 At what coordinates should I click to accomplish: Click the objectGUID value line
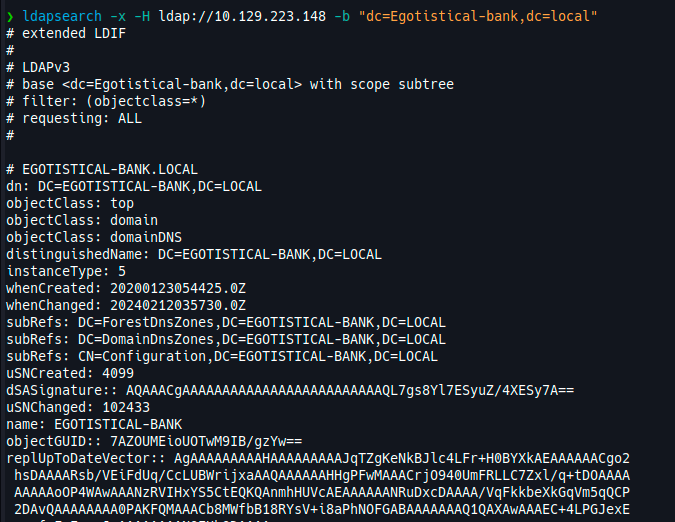click(x=154, y=442)
